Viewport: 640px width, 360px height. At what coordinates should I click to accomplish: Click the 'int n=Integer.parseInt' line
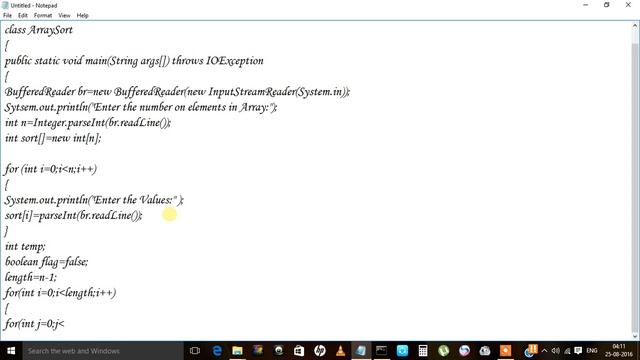click(x=88, y=123)
